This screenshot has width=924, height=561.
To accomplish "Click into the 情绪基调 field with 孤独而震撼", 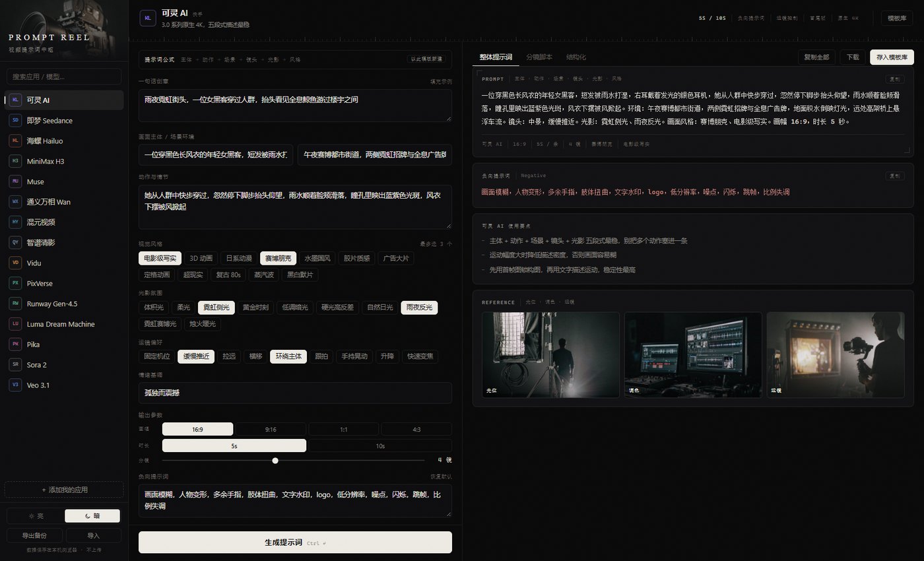I will 295,393.
